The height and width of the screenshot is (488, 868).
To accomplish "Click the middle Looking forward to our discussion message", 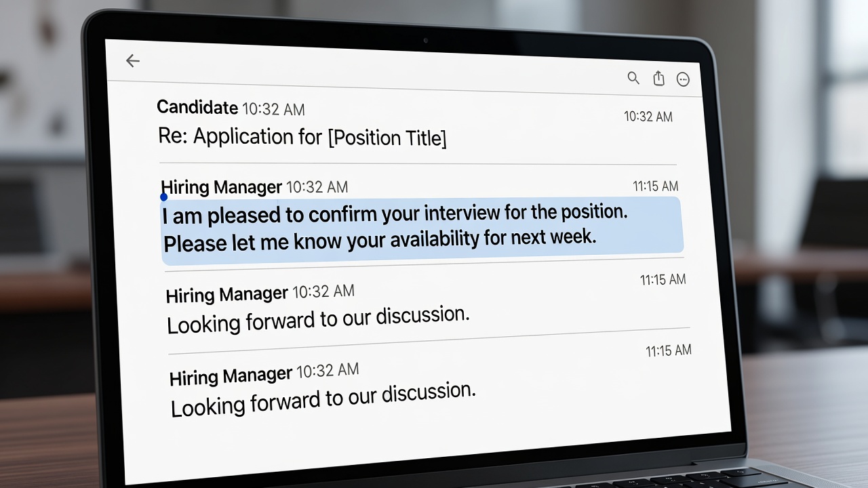I will pyautogui.click(x=318, y=320).
